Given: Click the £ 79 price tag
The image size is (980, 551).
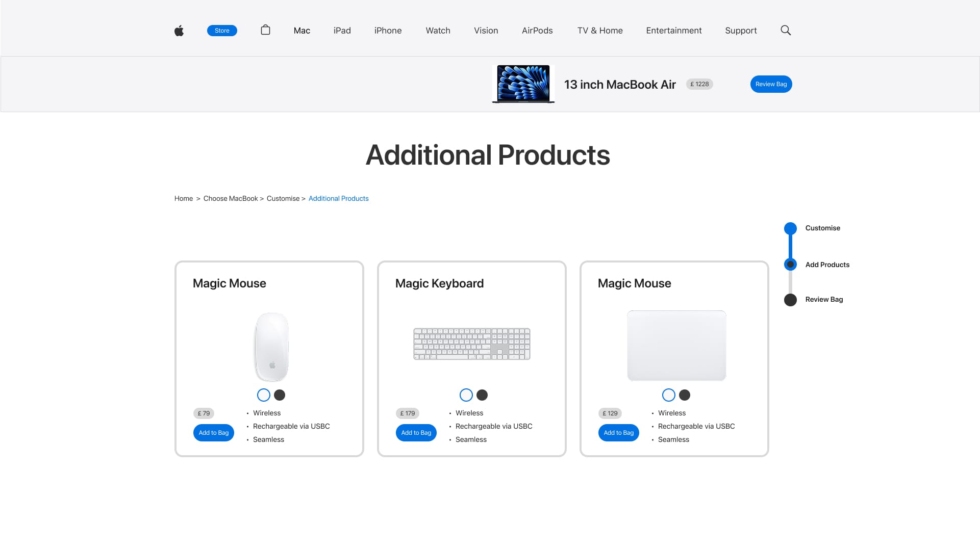Looking at the screenshot, I should (204, 413).
